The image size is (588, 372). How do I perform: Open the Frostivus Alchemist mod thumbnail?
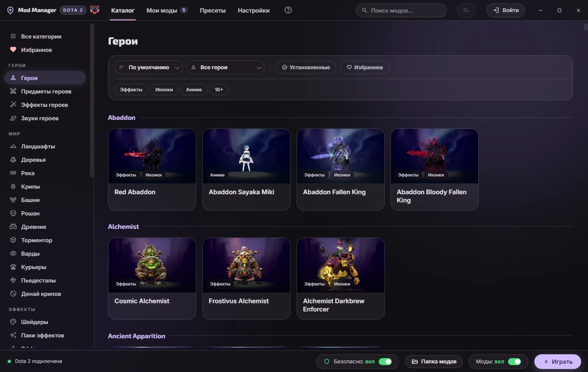pos(246,265)
